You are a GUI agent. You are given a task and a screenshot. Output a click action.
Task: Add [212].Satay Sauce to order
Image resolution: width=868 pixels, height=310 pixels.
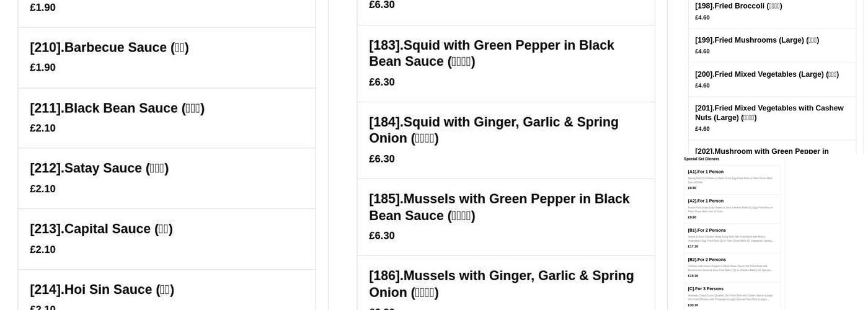(167, 179)
